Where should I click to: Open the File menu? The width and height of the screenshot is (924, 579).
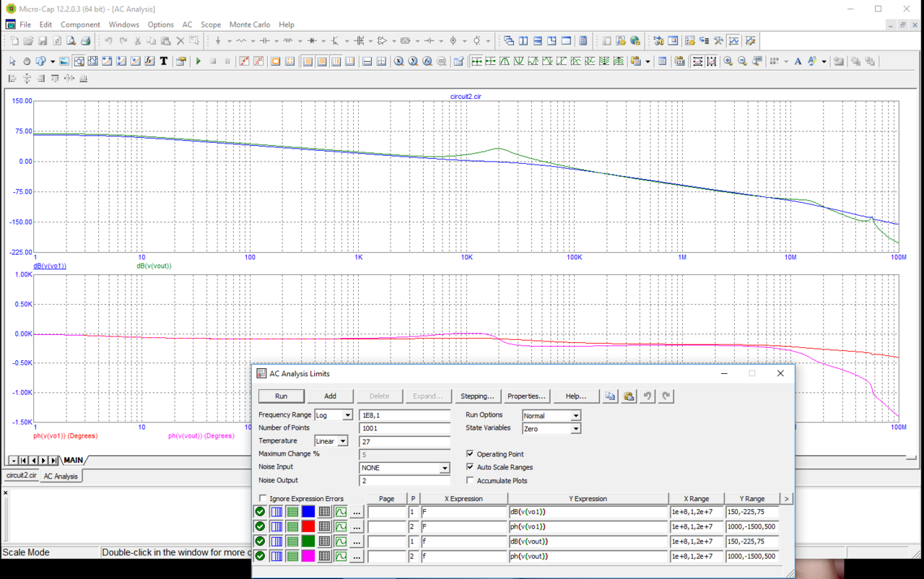coord(25,25)
